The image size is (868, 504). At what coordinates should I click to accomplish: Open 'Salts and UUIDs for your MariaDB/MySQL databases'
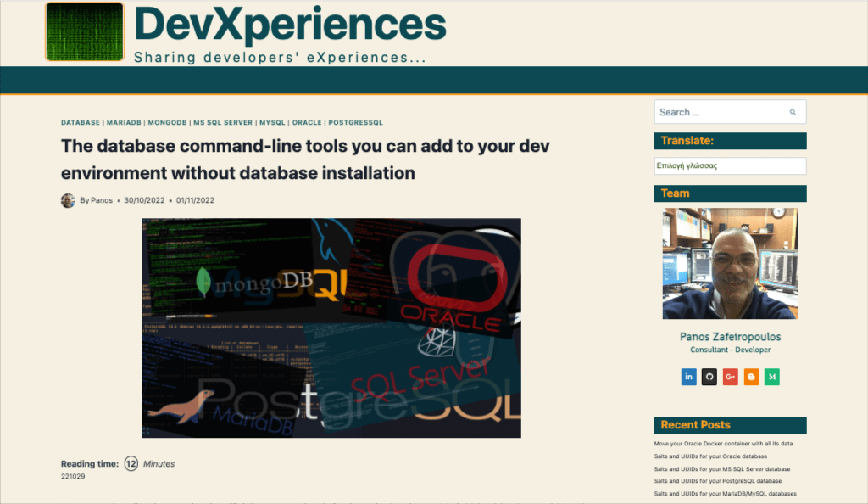(x=726, y=494)
